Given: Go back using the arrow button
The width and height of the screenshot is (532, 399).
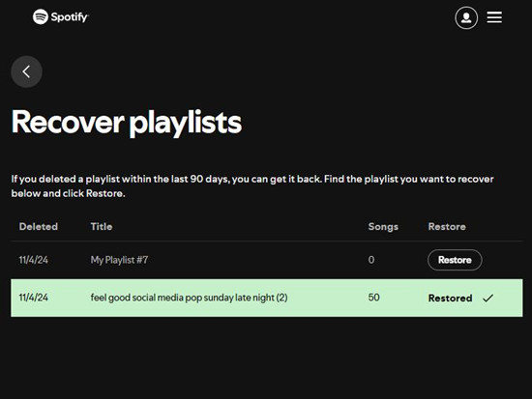Looking at the screenshot, I should click(x=26, y=71).
